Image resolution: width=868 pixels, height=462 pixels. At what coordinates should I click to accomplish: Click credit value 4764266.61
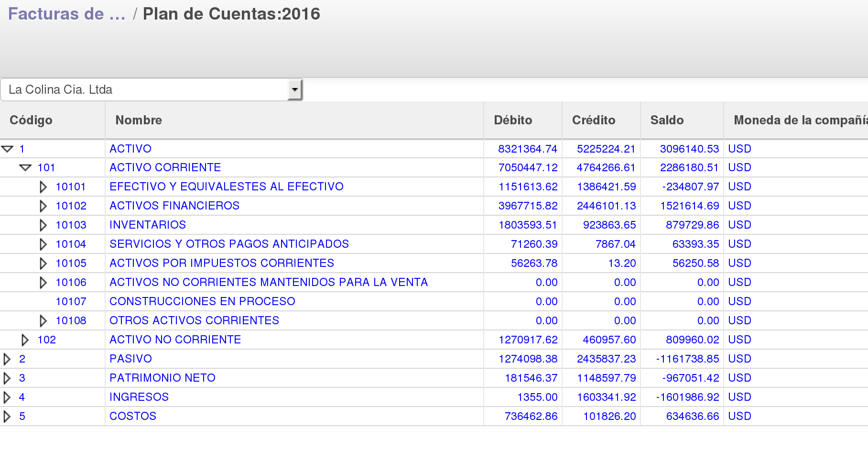click(606, 167)
